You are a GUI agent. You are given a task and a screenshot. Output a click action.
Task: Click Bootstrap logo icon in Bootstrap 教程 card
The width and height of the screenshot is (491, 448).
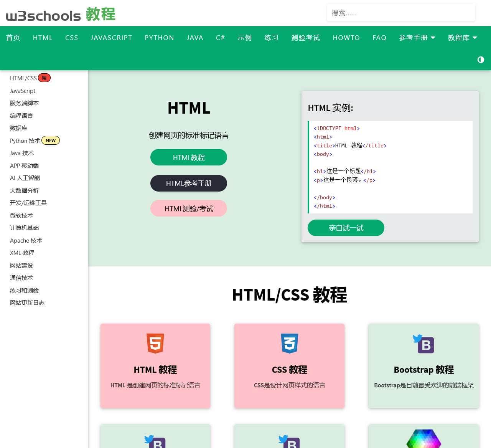(x=423, y=344)
